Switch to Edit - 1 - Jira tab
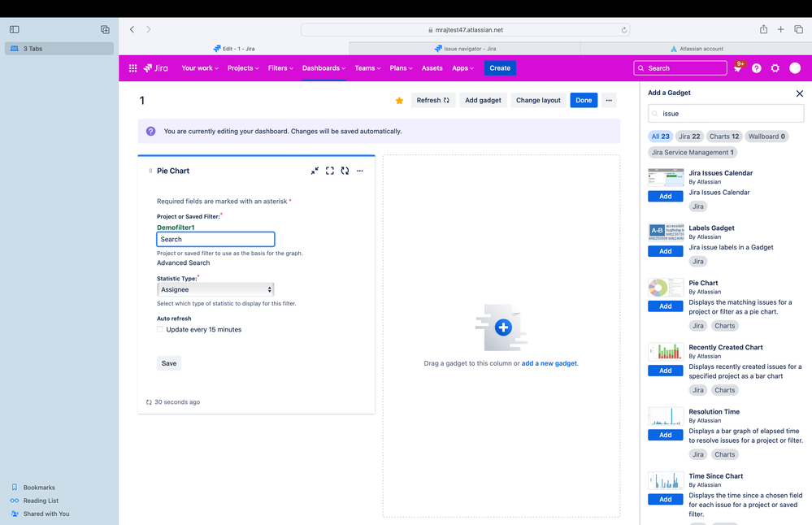The height and width of the screenshot is (525, 812). (x=234, y=49)
